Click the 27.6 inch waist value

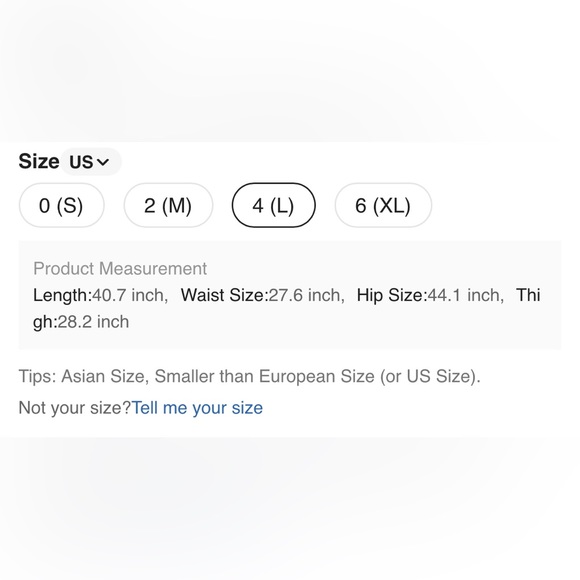[x=306, y=295]
